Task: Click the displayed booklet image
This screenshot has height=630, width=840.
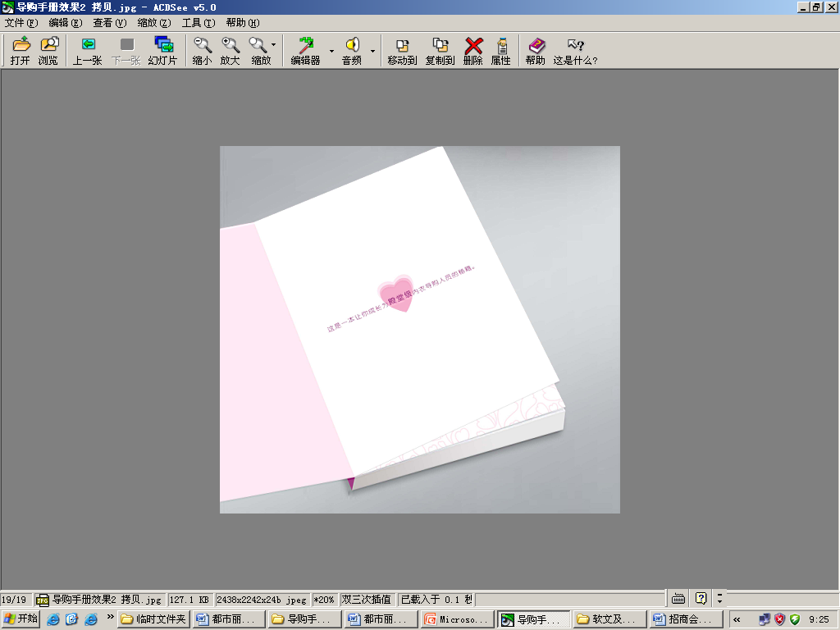Action: tap(419, 329)
